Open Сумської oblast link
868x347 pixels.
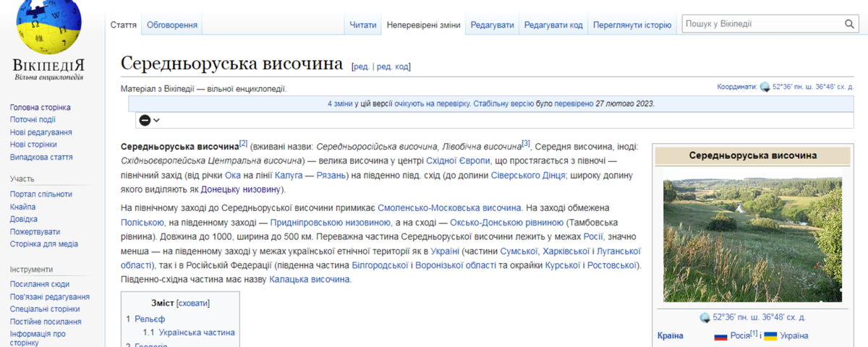pos(519,252)
